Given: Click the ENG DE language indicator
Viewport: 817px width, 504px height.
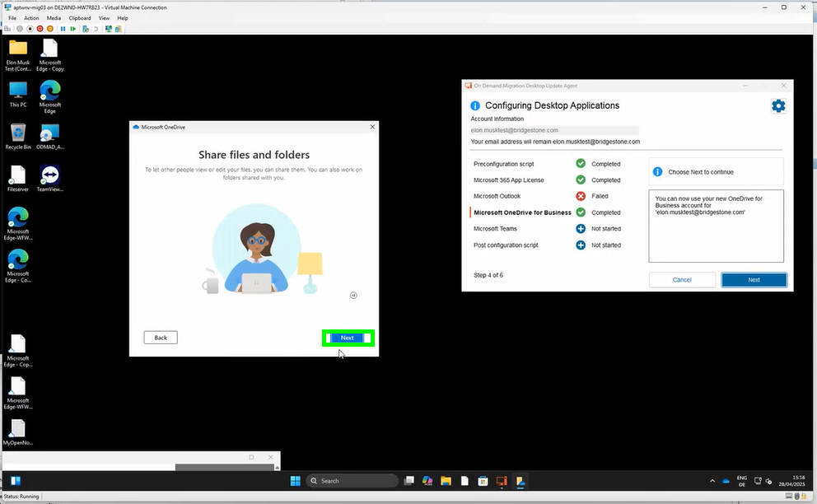Looking at the screenshot, I should (x=742, y=481).
